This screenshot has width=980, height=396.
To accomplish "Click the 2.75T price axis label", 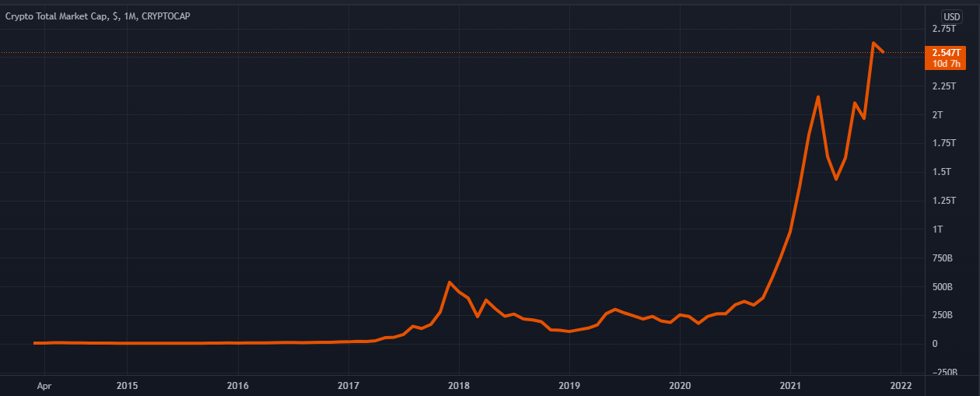I will pos(943,29).
